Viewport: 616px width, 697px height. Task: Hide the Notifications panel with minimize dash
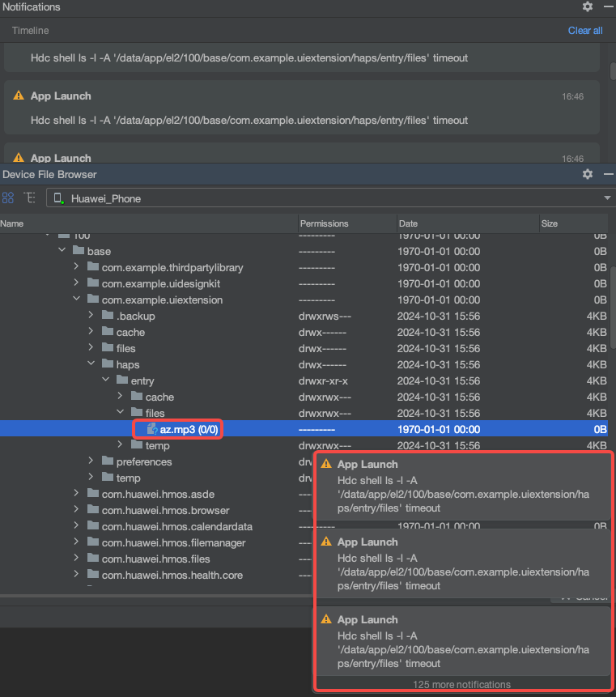pyautogui.click(x=608, y=6)
